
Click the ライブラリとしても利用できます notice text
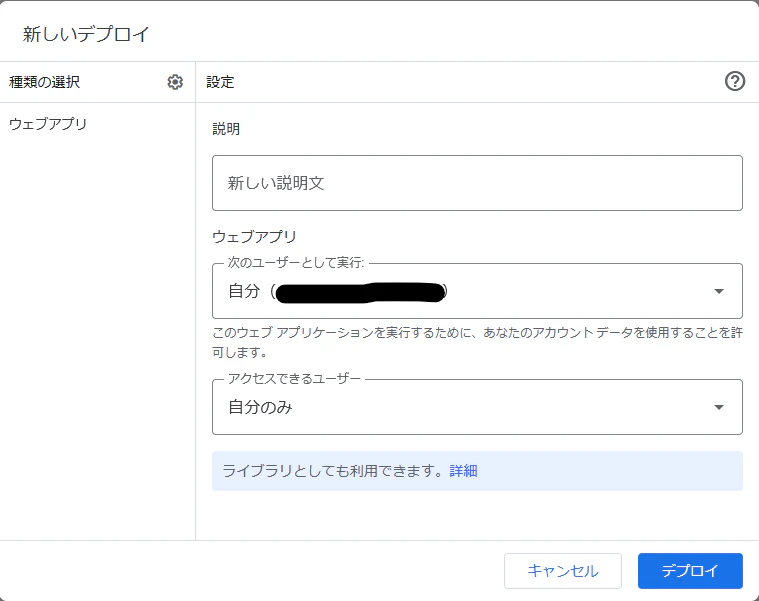tap(332, 471)
